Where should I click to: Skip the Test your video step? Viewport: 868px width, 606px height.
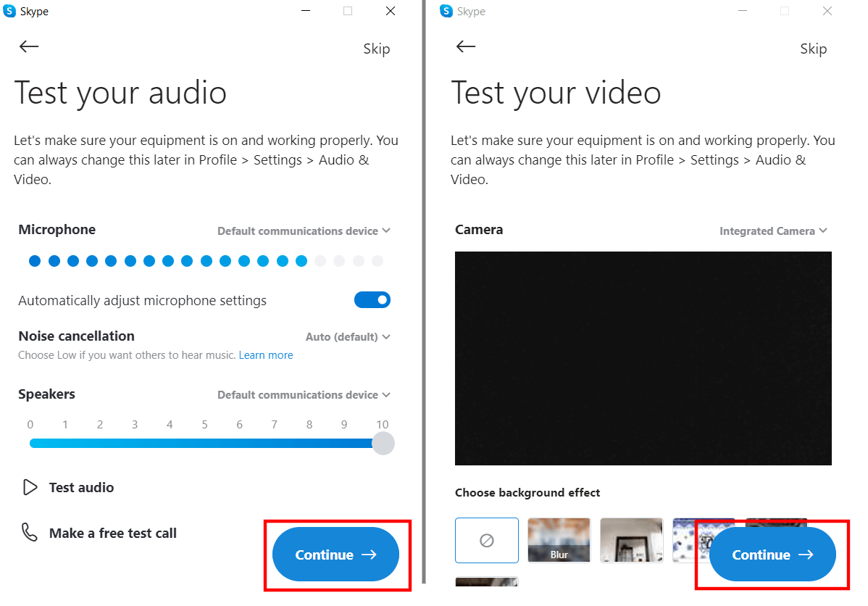(813, 49)
